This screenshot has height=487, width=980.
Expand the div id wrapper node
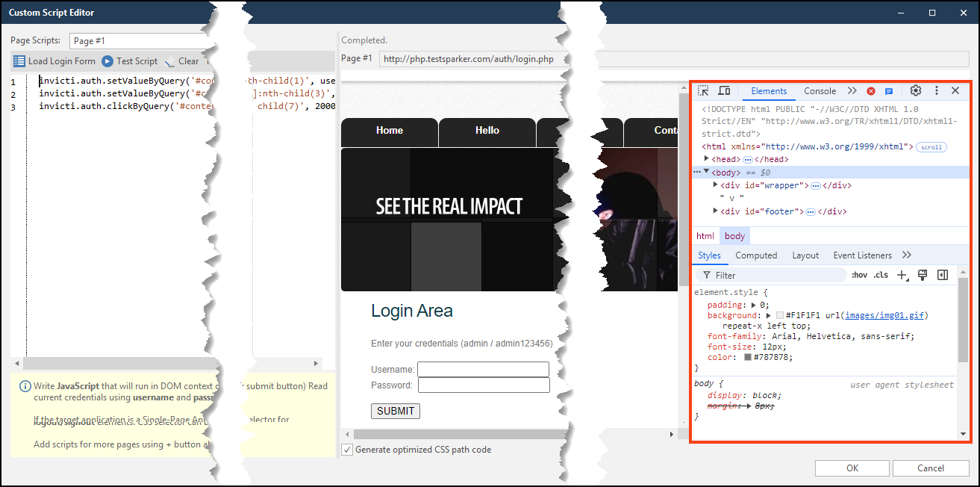(715, 184)
